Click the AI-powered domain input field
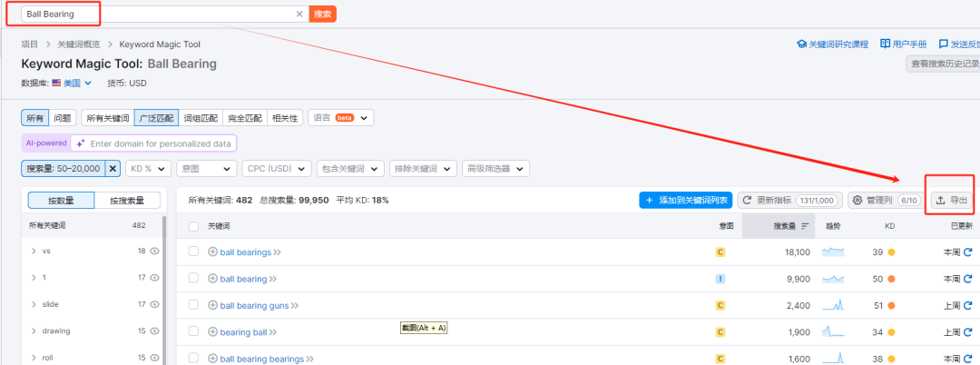980x365 pixels. pos(153,143)
